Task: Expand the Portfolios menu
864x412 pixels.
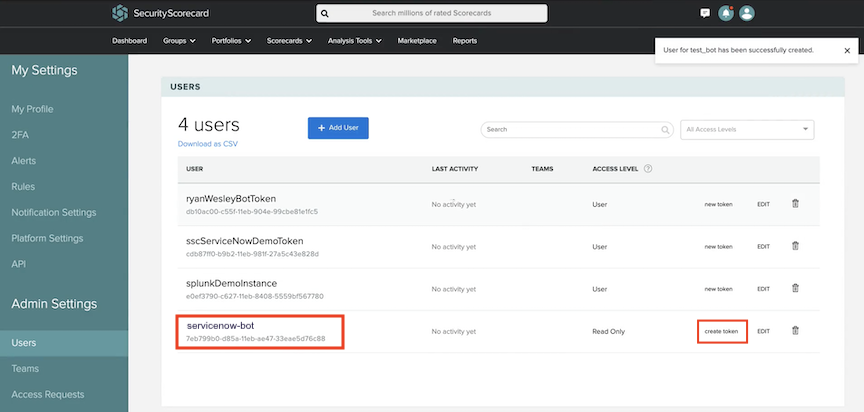Action: 231,41
